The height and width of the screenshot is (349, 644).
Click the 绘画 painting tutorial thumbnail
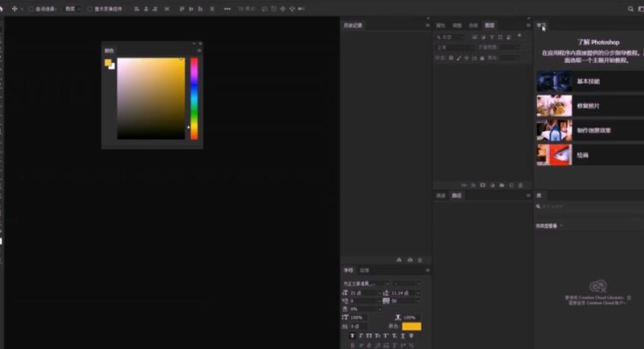click(x=554, y=155)
